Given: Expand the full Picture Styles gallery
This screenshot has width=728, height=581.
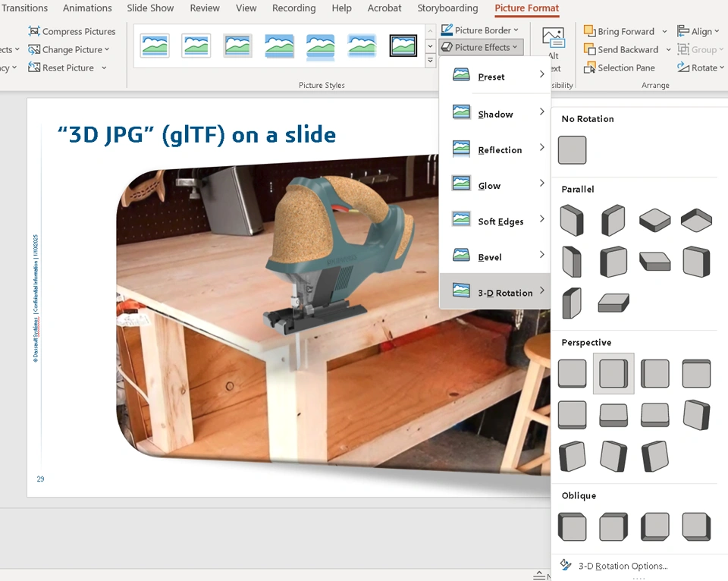Looking at the screenshot, I should coord(431,61).
